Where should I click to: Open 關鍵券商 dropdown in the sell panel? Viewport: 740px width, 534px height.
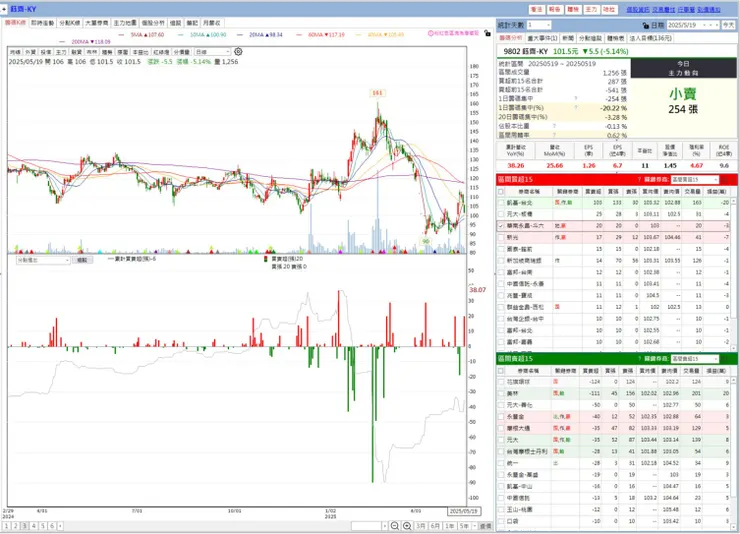tap(695, 359)
